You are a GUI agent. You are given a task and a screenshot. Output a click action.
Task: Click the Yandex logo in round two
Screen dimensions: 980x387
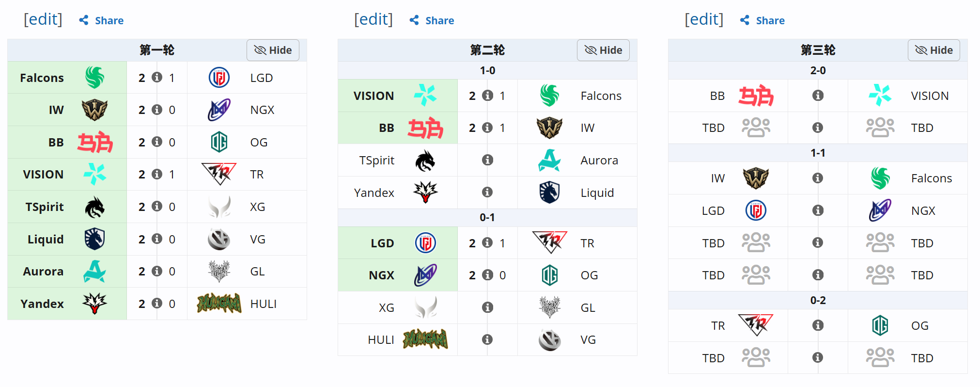click(425, 193)
